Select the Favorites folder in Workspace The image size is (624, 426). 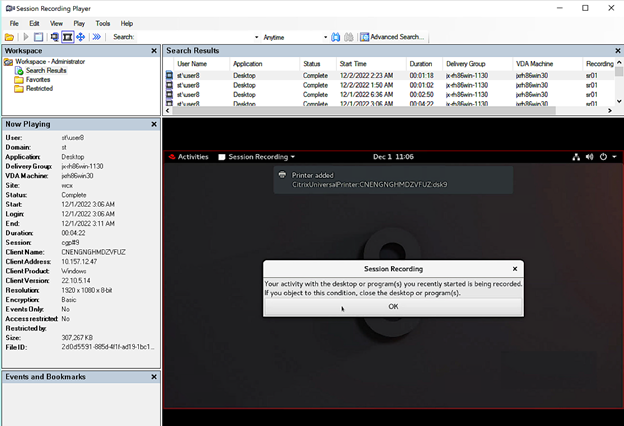pos(38,79)
